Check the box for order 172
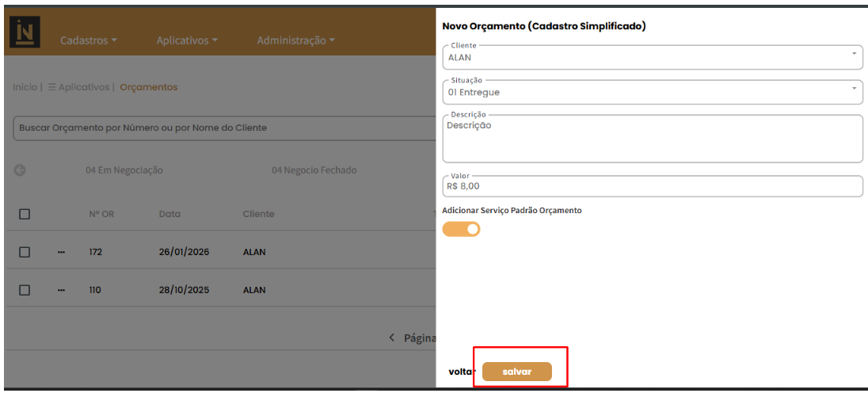 click(x=25, y=252)
